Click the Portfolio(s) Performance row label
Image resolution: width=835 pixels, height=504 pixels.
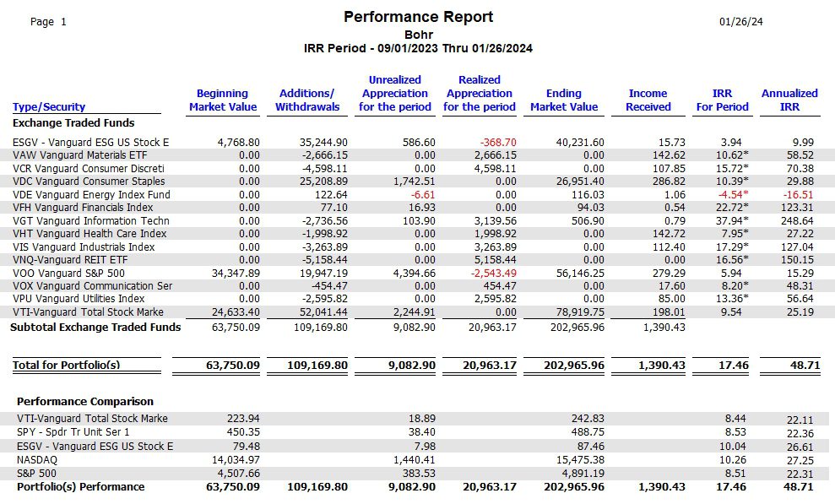(x=80, y=486)
